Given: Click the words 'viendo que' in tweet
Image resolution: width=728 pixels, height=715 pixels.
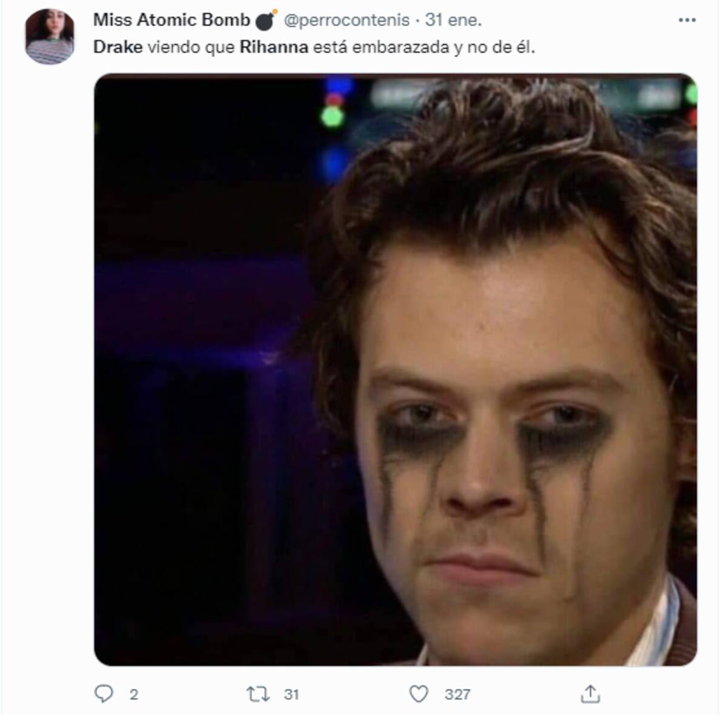Looking at the screenshot, I should click(x=191, y=47).
